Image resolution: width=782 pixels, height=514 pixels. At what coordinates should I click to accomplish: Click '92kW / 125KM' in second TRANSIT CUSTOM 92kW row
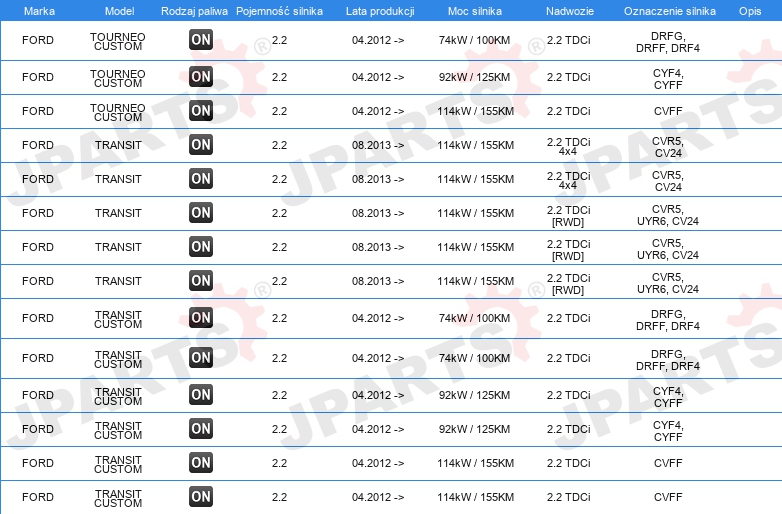pyautogui.click(x=474, y=429)
